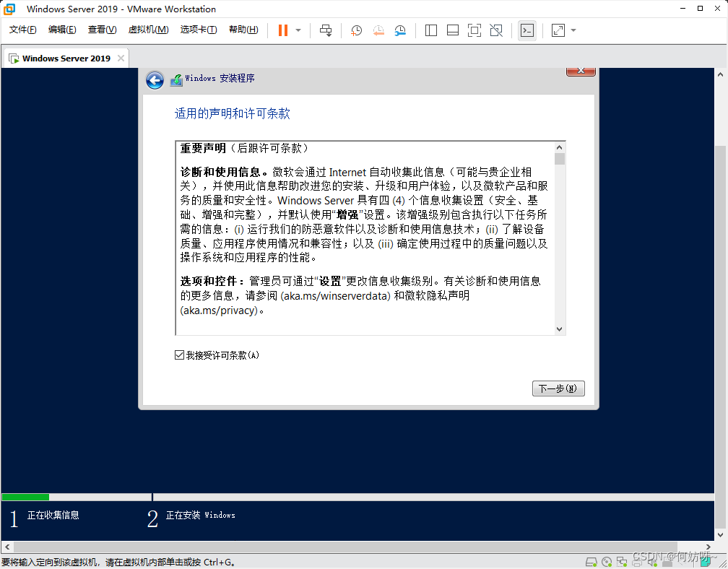Click the printer status icon
Image resolution: width=728 pixels, height=569 pixels.
click(x=637, y=563)
